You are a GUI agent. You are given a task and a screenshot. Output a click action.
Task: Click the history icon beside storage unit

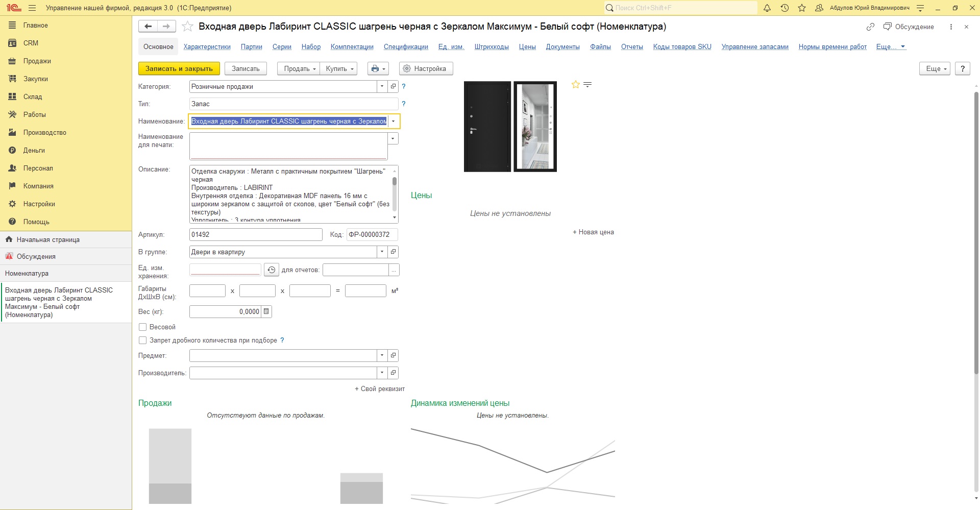click(271, 270)
